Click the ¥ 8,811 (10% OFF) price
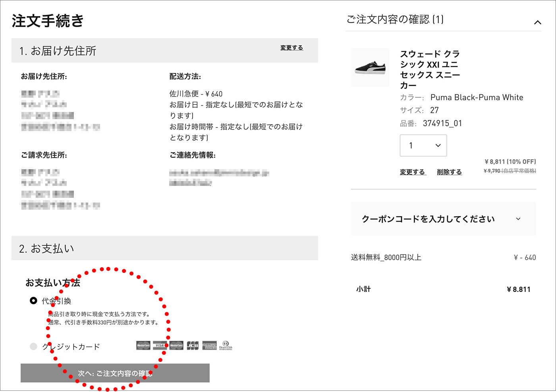The image size is (556, 392). [x=510, y=162]
